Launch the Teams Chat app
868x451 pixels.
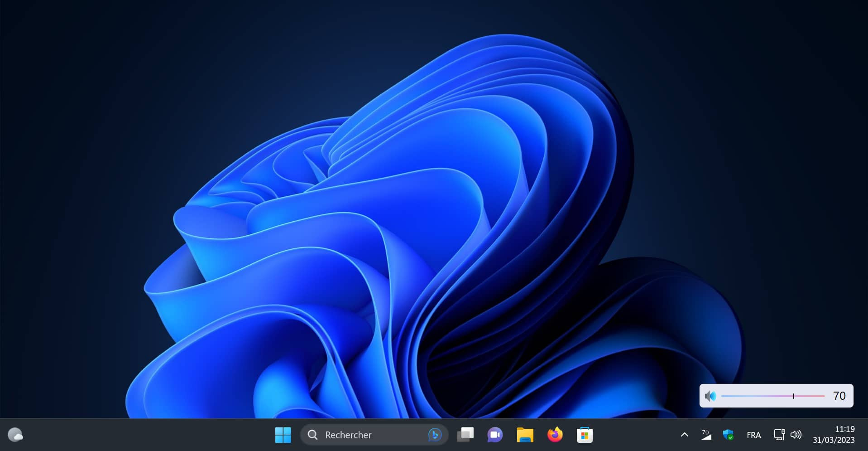495,435
